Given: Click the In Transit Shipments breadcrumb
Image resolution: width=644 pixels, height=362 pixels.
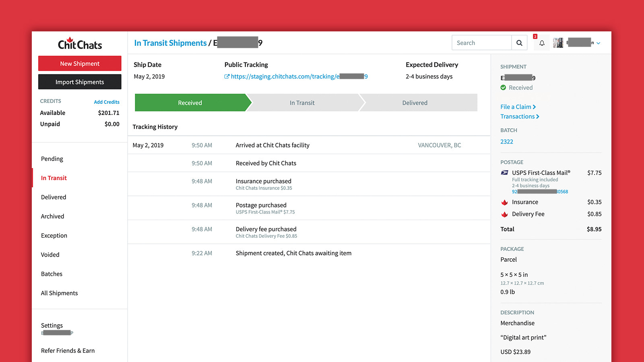Looking at the screenshot, I should 170,43.
